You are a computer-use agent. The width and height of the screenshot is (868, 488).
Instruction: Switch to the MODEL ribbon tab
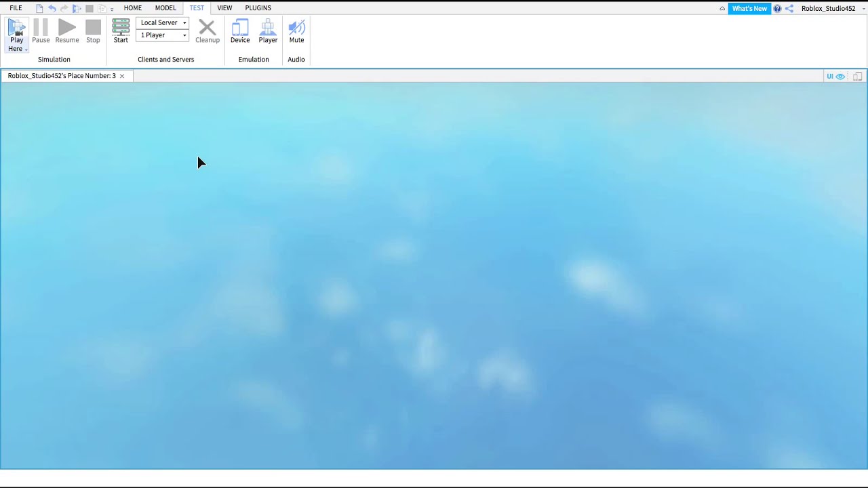click(x=165, y=8)
